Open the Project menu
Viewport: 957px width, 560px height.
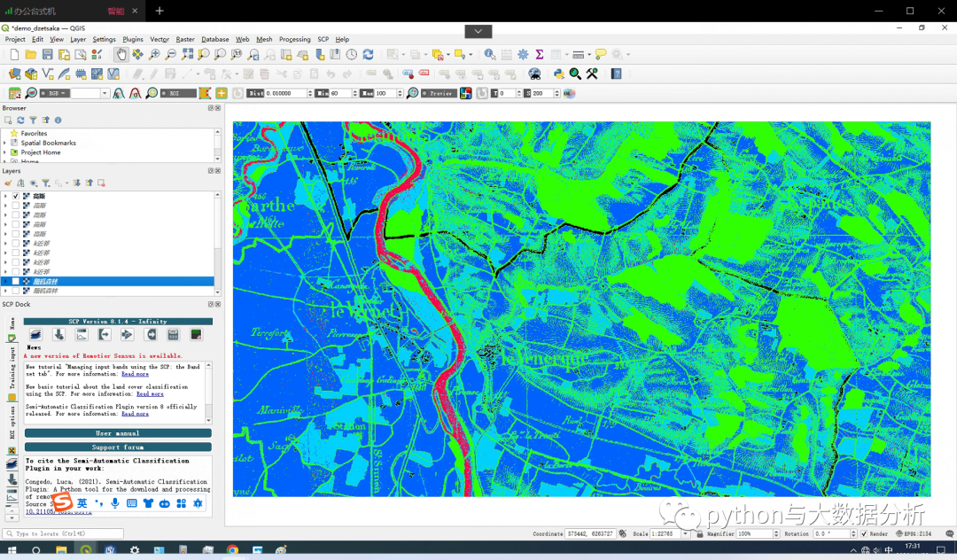[x=15, y=39]
